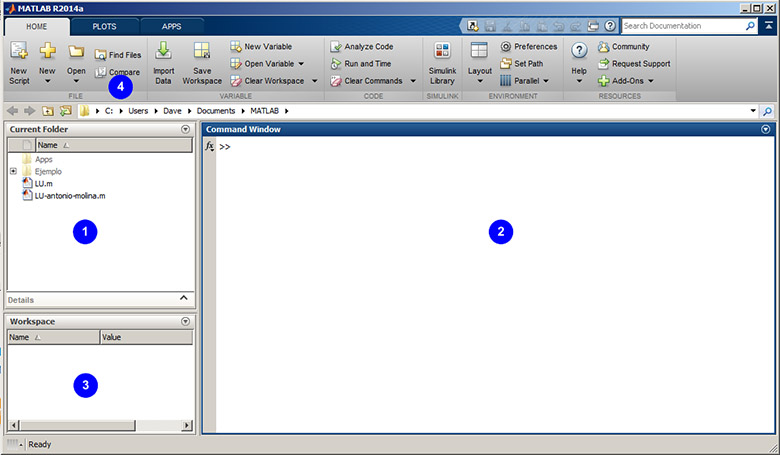Minimize the toolstrip with the top-right arrow
The image size is (780, 455).
769,26
